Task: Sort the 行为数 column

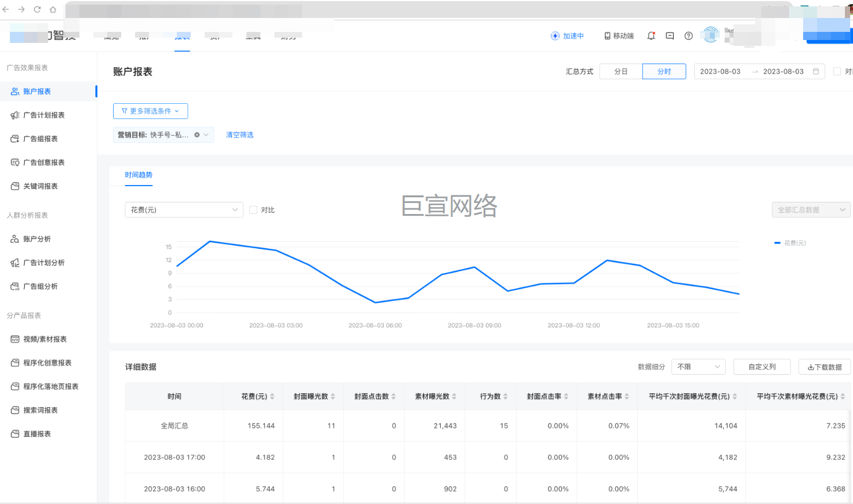Action: pyautogui.click(x=506, y=397)
